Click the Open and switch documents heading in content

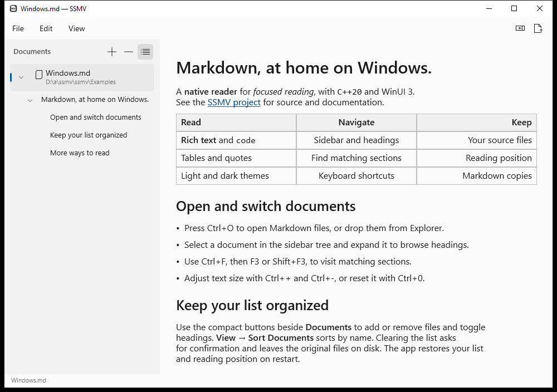(x=266, y=207)
